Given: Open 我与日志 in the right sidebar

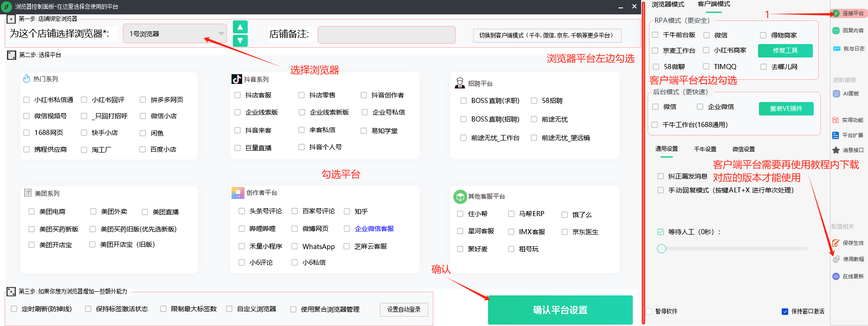Looking at the screenshot, I should (x=849, y=49).
